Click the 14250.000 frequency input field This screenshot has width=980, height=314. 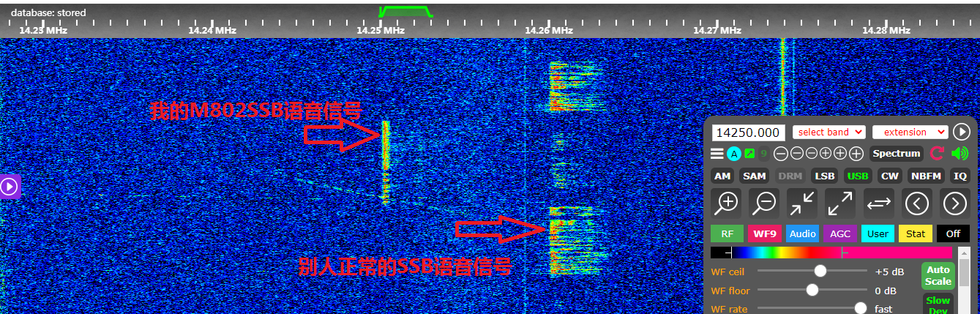[749, 132]
